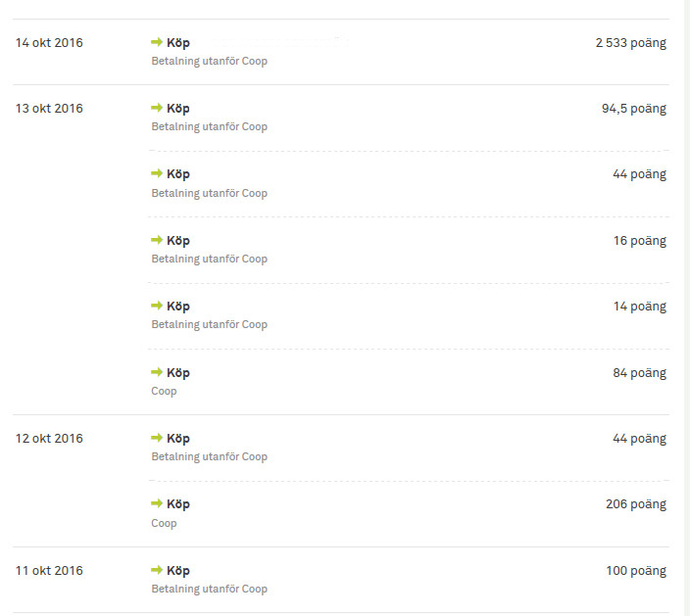The width and height of the screenshot is (690, 616).
Task: Click the arrow icon for the 16 poäng purchase
Action: (x=156, y=240)
